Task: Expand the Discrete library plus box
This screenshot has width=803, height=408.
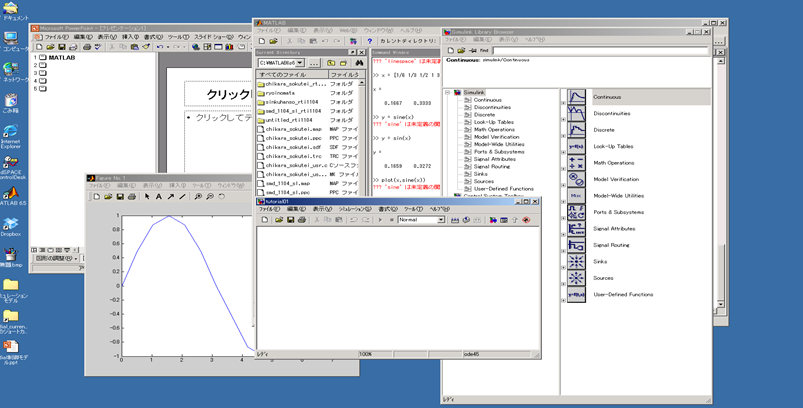Action: point(564,136)
